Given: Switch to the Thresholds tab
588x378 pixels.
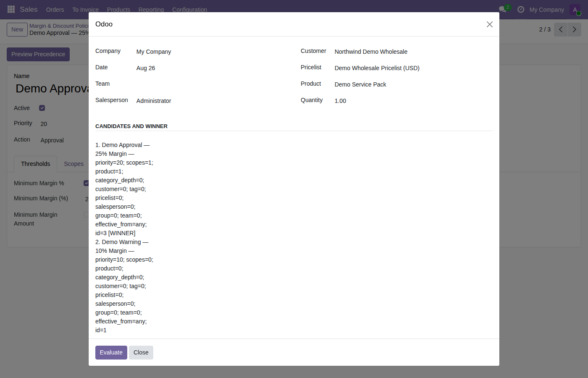Looking at the screenshot, I should tap(36, 164).
